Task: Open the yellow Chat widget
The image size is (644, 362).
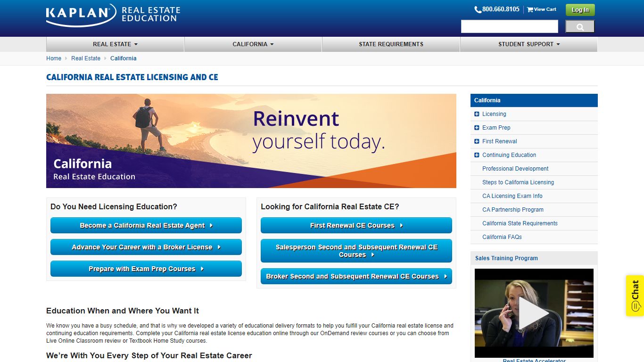Action: click(635, 296)
